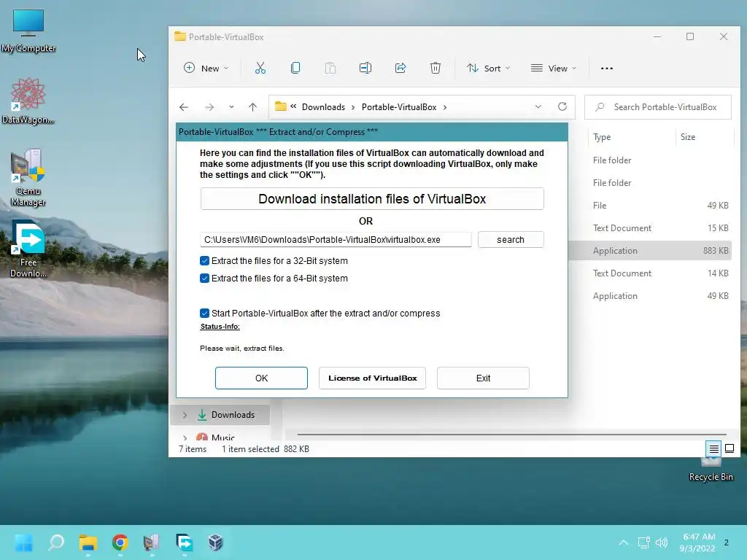Select Downloads in navigation pane

[x=233, y=415]
